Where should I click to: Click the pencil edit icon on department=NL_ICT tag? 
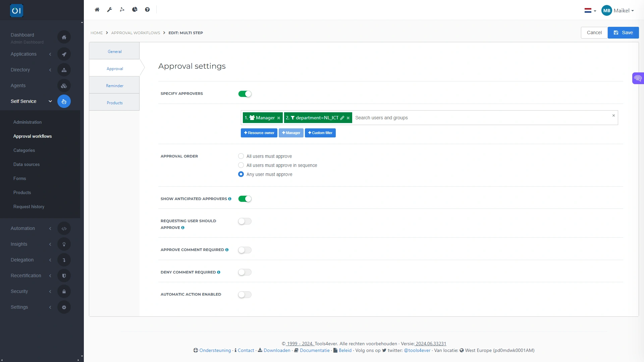[342, 118]
